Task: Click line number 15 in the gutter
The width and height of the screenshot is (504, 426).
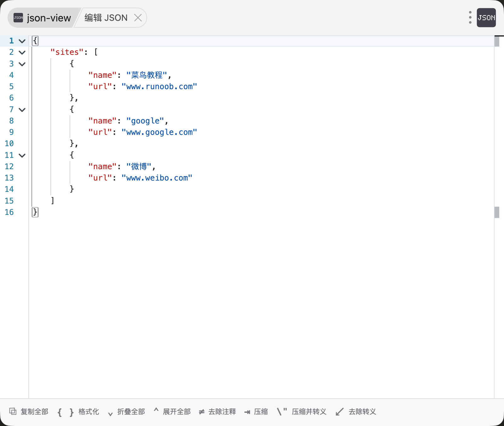Action: (x=9, y=201)
